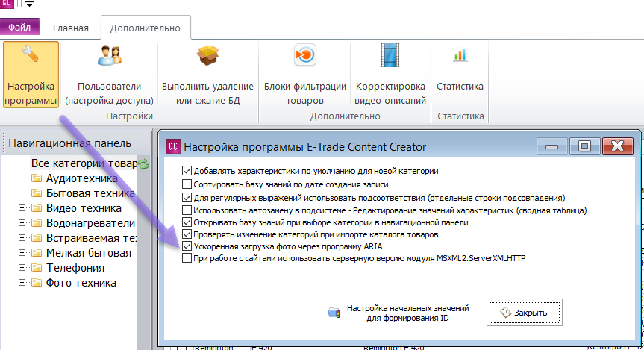Screen dimensions: 644x350
Task: Maximize the Настройка программы dialog
Action: tap(584, 146)
